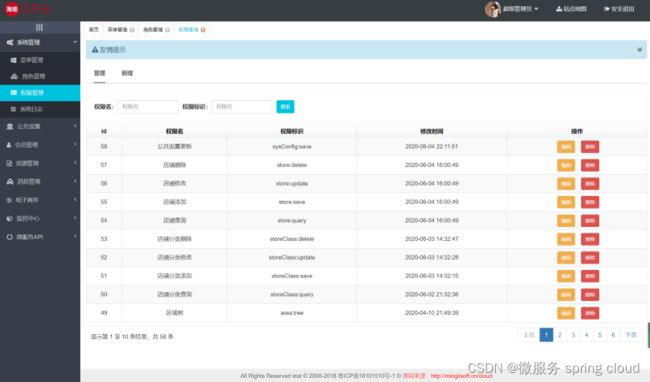Switch to the 首页 page tab
The height and width of the screenshot is (382, 650).
click(94, 30)
